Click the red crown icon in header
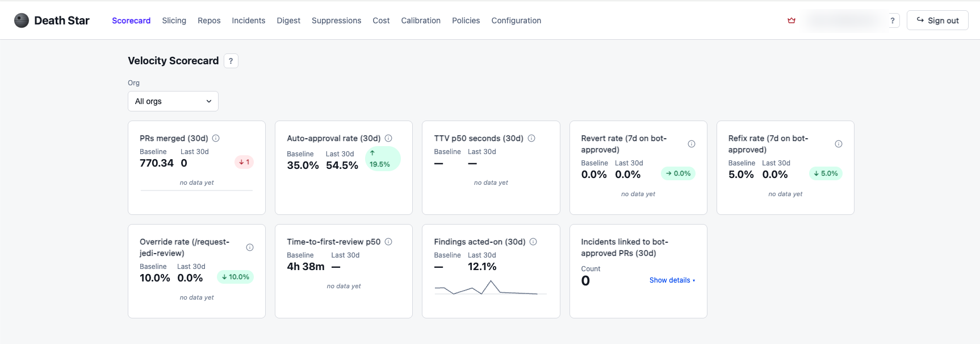This screenshot has width=980, height=344. pyautogui.click(x=791, y=20)
